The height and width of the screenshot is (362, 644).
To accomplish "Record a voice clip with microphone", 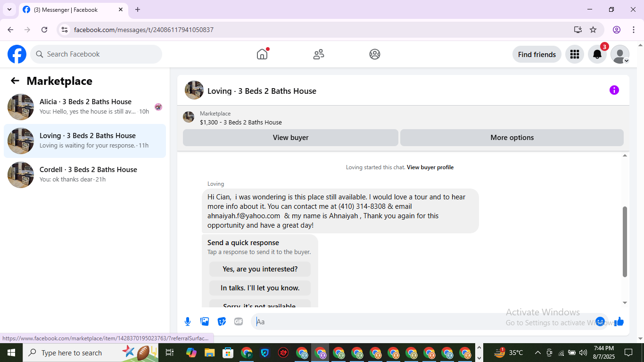I will (x=188, y=321).
